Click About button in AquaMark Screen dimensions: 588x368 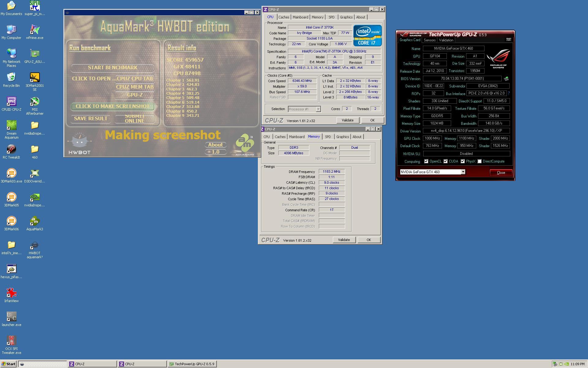point(215,145)
